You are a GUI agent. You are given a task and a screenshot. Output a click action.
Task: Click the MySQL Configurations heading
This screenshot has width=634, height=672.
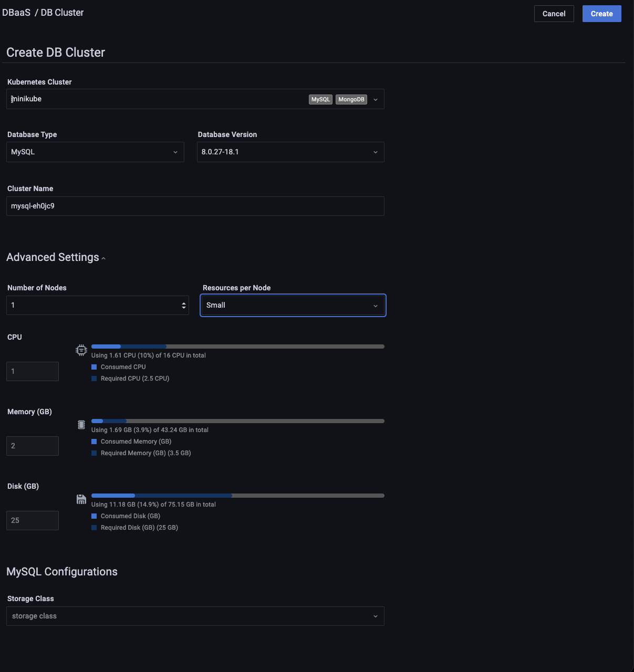point(62,572)
